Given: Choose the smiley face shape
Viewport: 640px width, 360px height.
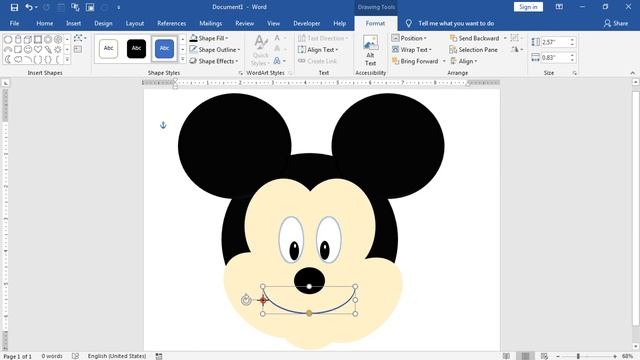Looking at the screenshot, I should click(28, 49).
